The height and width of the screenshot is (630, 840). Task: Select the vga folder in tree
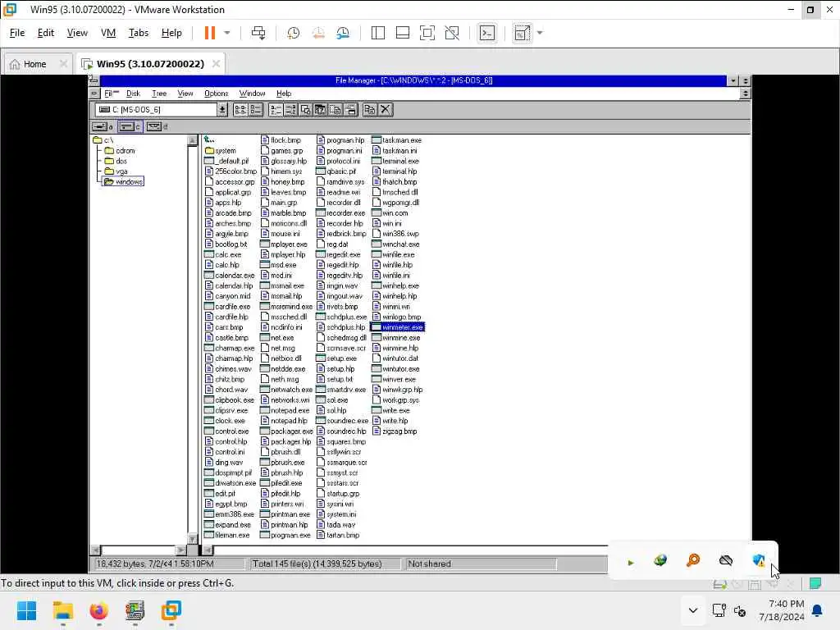[x=116, y=171]
